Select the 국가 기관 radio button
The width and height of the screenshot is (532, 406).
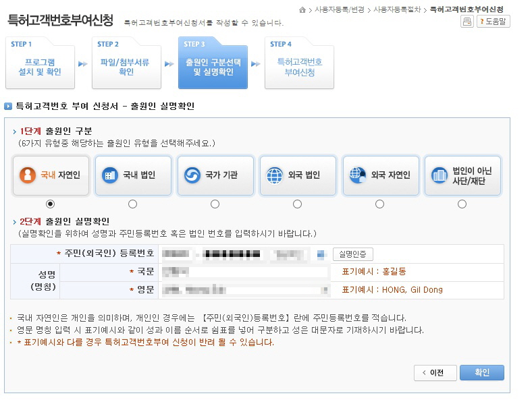click(x=215, y=204)
